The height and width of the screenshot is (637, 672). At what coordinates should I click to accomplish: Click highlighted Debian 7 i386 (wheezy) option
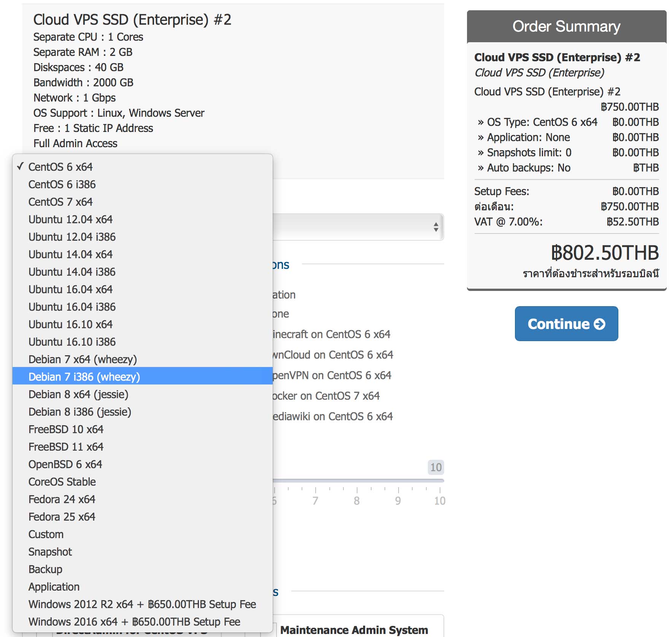84,377
